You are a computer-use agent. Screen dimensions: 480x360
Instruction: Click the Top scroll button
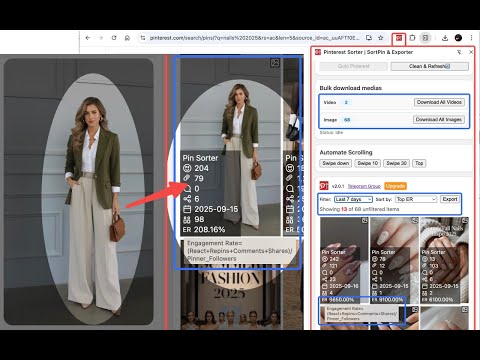[x=419, y=163]
